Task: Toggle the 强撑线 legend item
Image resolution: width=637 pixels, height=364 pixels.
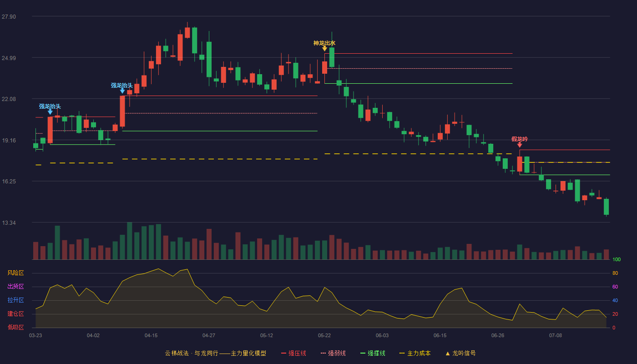Action: [373, 353]
